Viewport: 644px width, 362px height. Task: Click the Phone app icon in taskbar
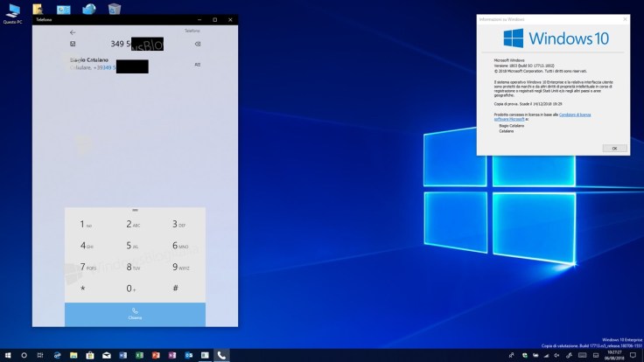coord(221,355)
